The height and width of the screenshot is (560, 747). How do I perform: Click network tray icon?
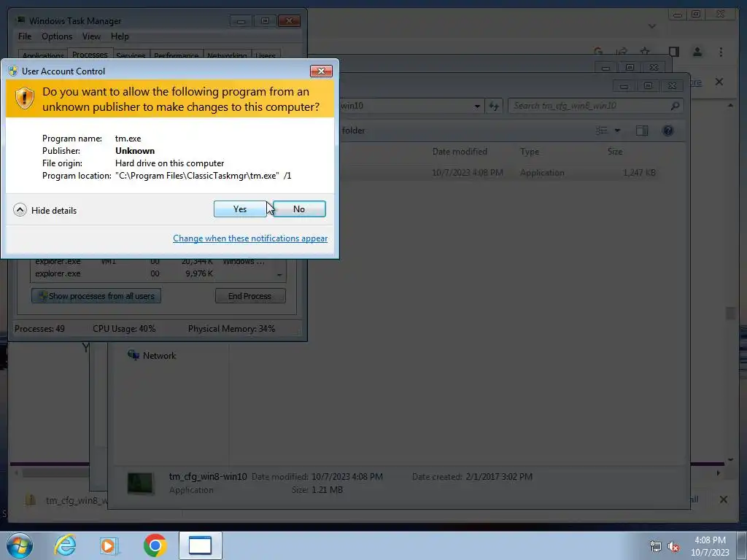coord(656,546)
